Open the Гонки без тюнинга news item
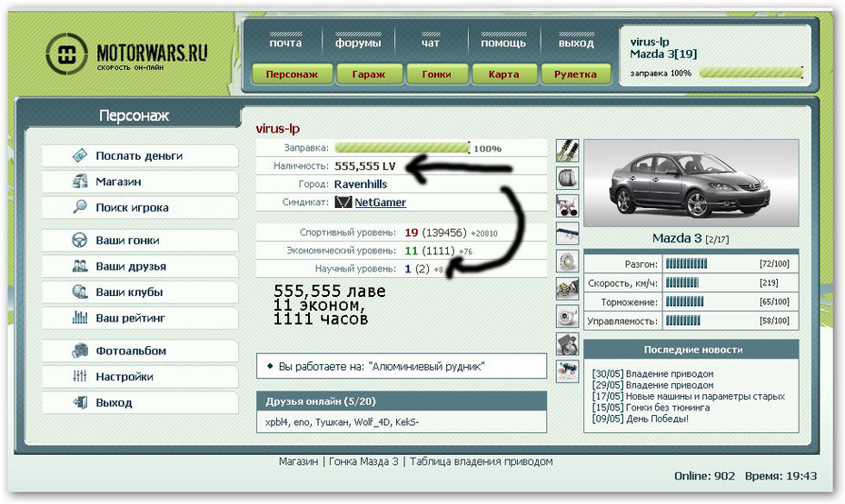This screenshot has width=845, height=504. [x=651, y=408]
